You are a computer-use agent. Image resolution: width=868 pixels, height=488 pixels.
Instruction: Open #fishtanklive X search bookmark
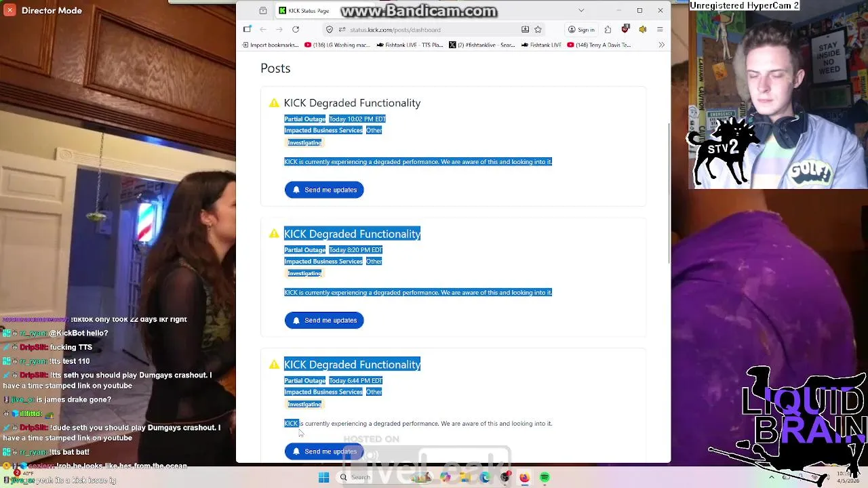(482, 45)
